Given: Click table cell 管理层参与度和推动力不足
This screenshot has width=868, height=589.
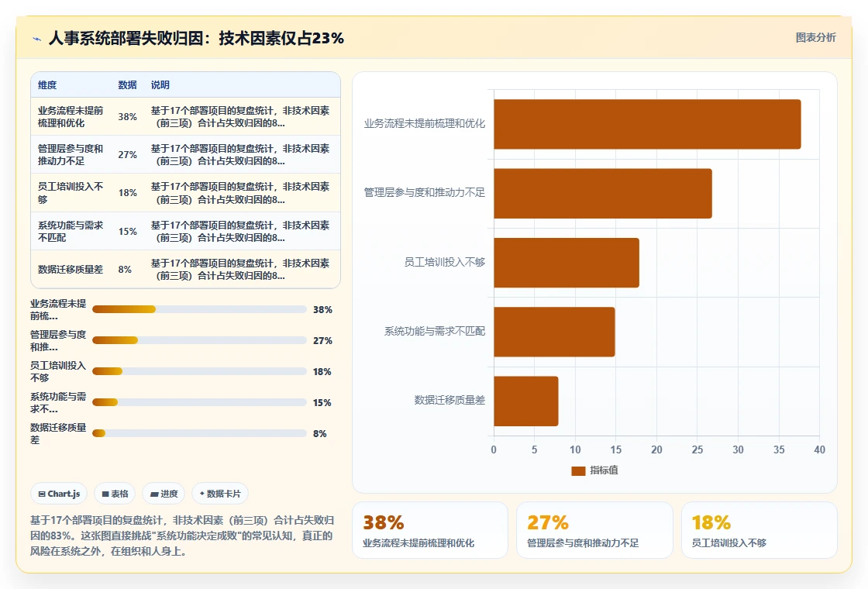Looking at the screenshot, I should click(71, 155).
